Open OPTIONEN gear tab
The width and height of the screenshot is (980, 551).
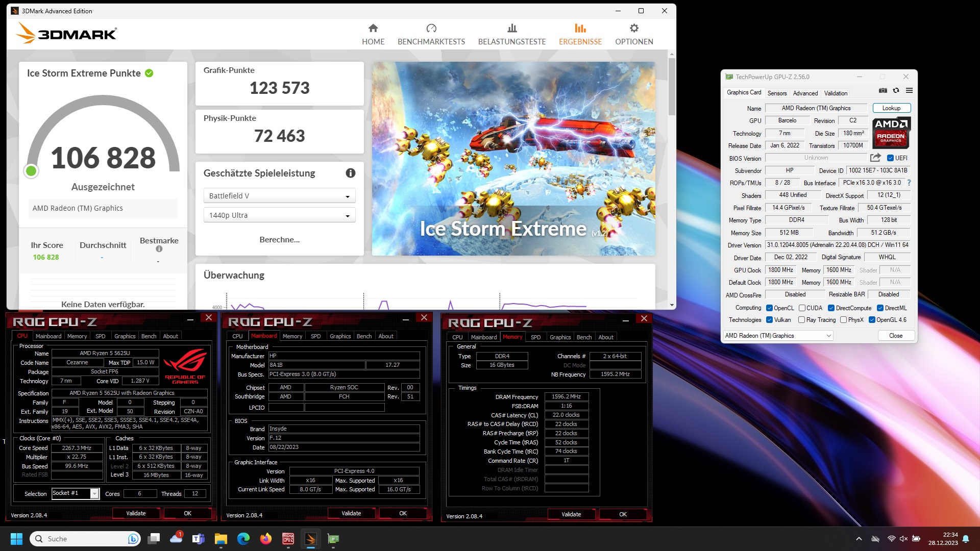coord(634,34)
